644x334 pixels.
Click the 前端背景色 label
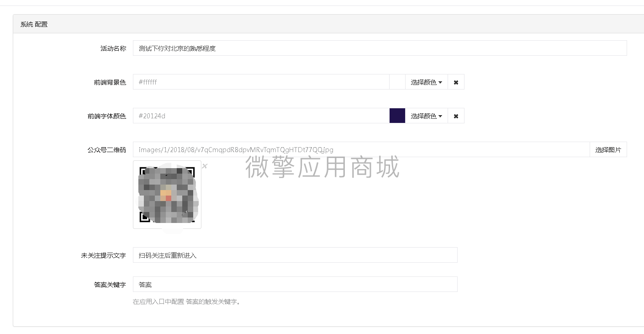tap(110, 82)
